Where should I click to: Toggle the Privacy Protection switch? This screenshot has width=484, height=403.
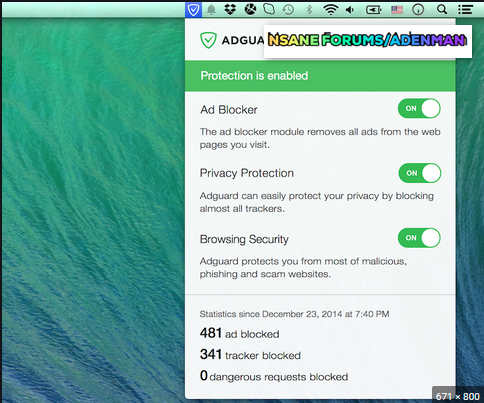click(420, 173)
